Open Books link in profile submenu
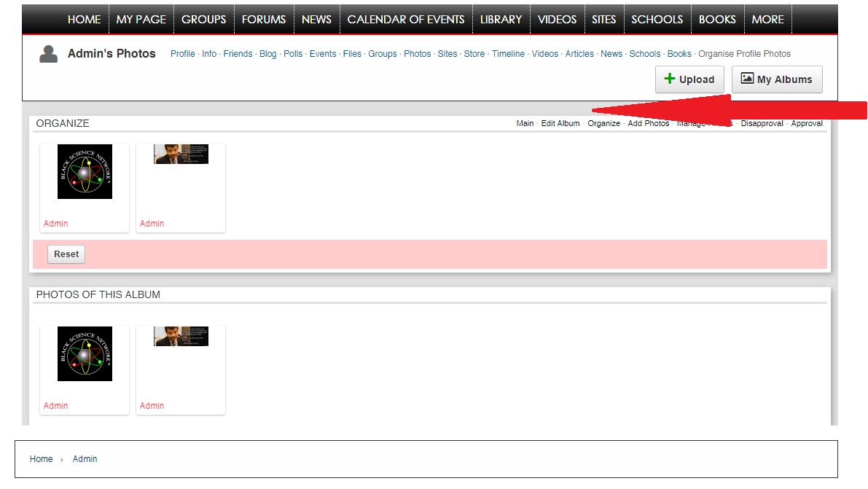This screenshot has height=489, width=868. pos(679,54)
